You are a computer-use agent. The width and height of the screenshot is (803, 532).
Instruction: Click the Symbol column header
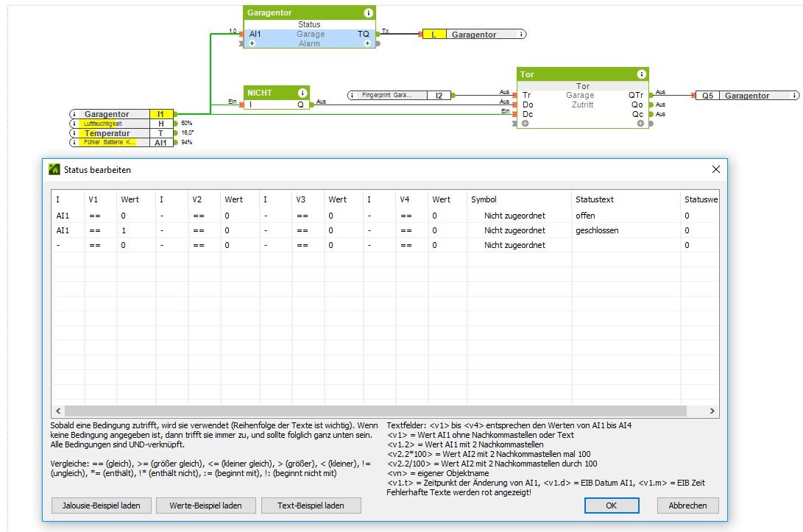click(520, 199)
